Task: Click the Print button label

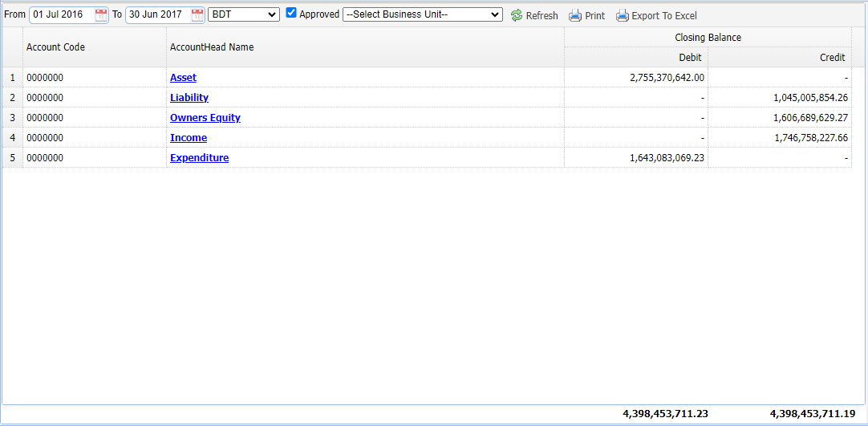Action: point(595,16)
